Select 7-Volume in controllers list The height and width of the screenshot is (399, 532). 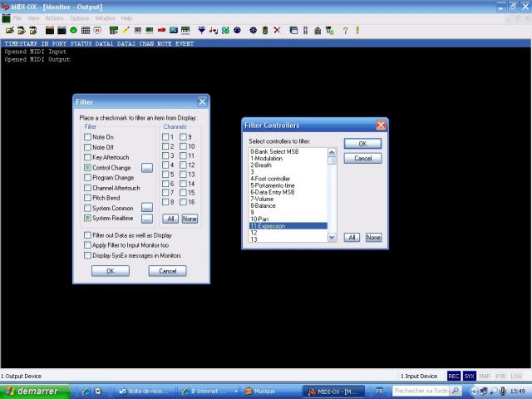pyautogui.click(x=288, y=199)
